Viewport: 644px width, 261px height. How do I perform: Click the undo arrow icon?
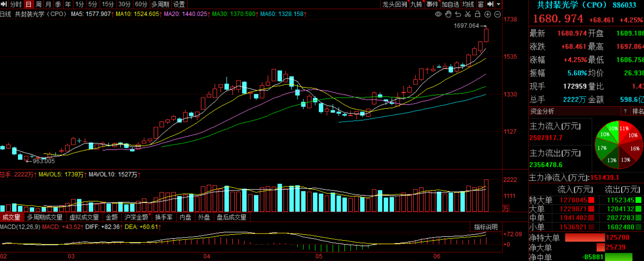coord(458,14)
